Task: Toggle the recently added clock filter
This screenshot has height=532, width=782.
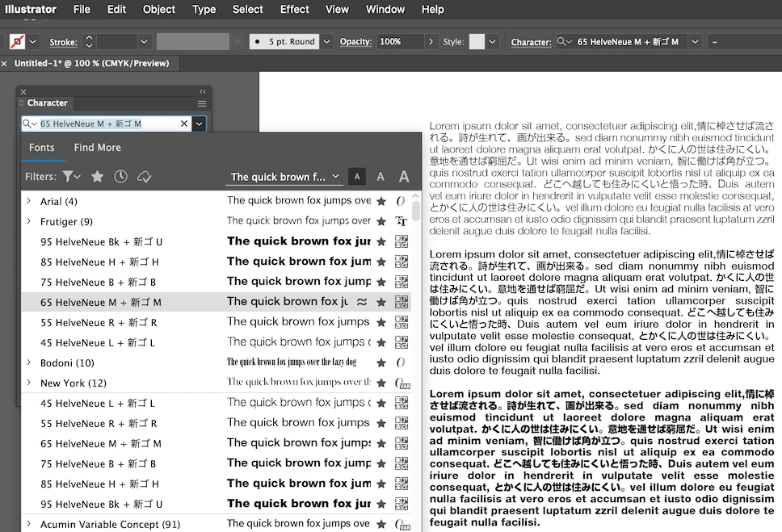Action: point(120,177)
